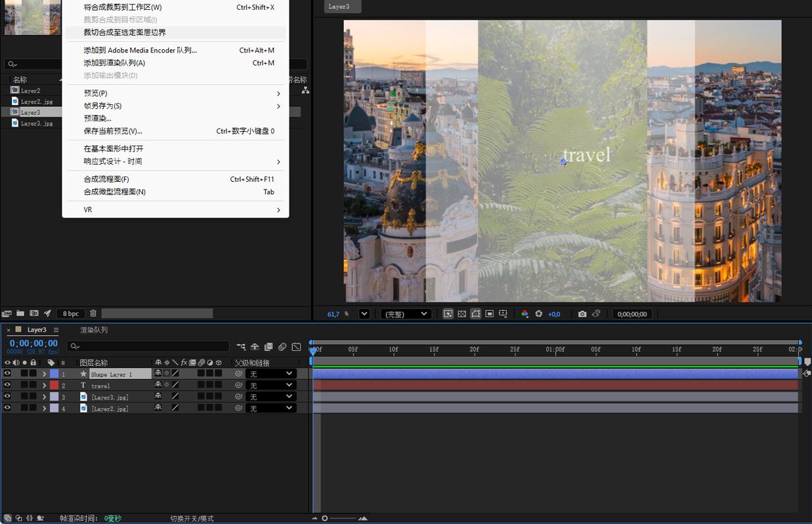Hide the Layer2.jpg layer in timeline

pos(7,408)
